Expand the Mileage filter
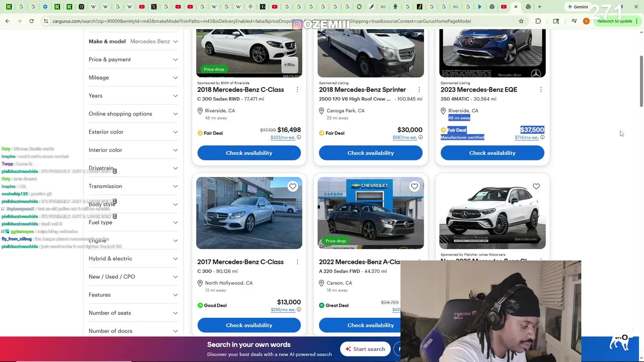Viewport: 644px width, 362px height. coord(133,77)
